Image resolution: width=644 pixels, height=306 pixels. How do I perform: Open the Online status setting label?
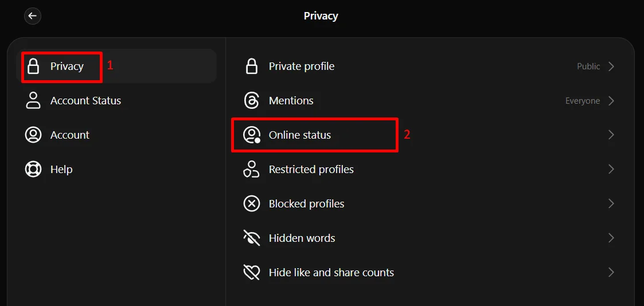coord(300,135)
